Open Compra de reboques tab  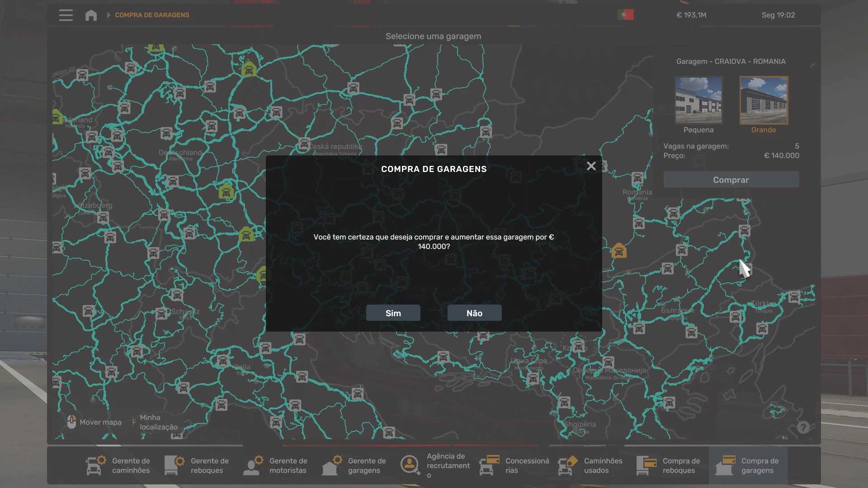pyautogui.click(x=669, y=465)
